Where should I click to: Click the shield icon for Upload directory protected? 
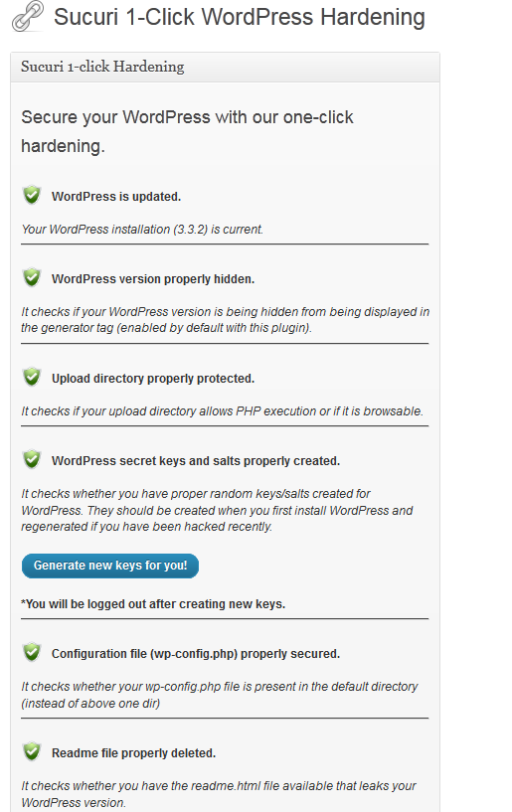tap(32, 377)
